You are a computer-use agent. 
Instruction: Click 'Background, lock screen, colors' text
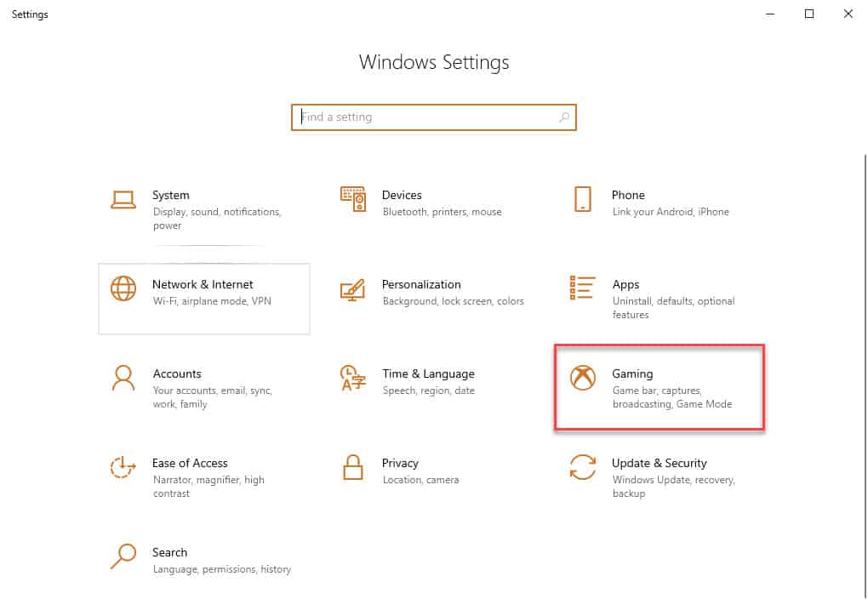tap(454, 301)
